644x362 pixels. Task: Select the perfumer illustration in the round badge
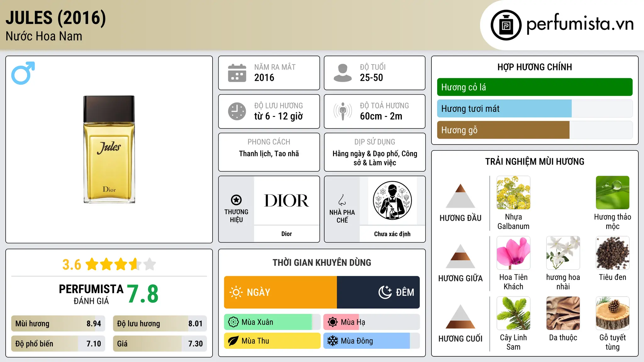pos(392,200)
